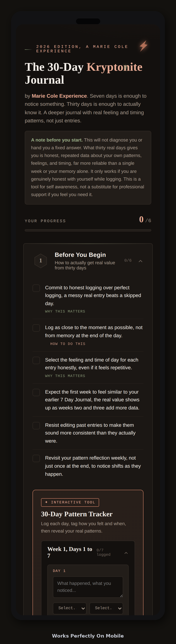176x644 pixels.
Task: Open first Why This Matters explanation
Action: [65, 311]
